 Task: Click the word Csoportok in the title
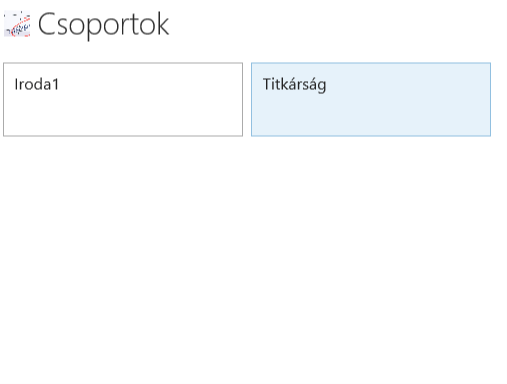click(x=103, y=24)
